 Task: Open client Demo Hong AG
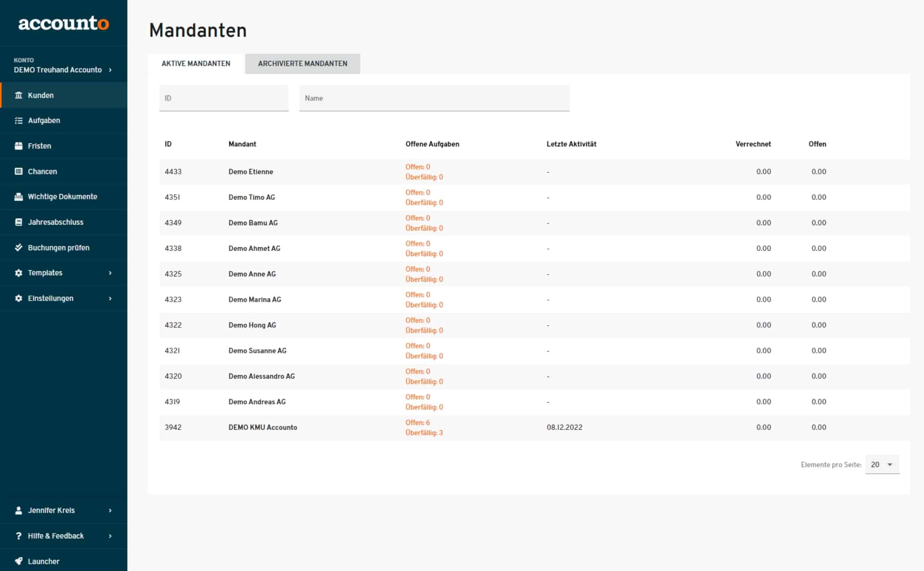[x=252, y=325]
